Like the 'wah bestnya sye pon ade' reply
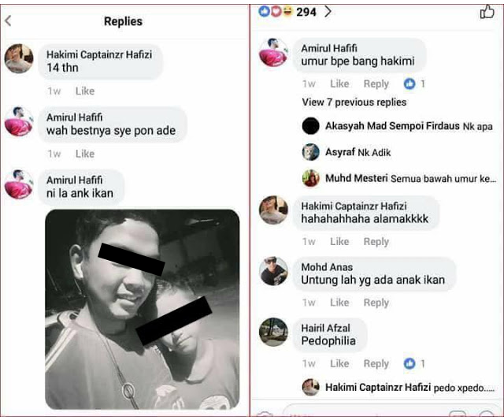Screen dimensions: 504x420 tap(85, 154)
